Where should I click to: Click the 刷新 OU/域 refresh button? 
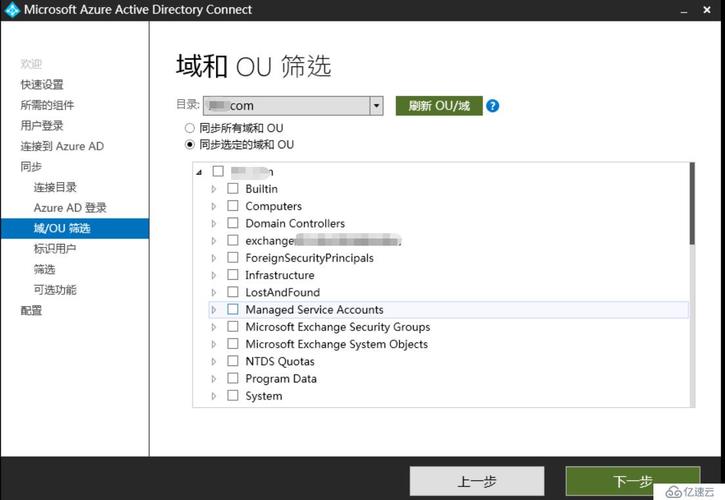click(439, 106)
